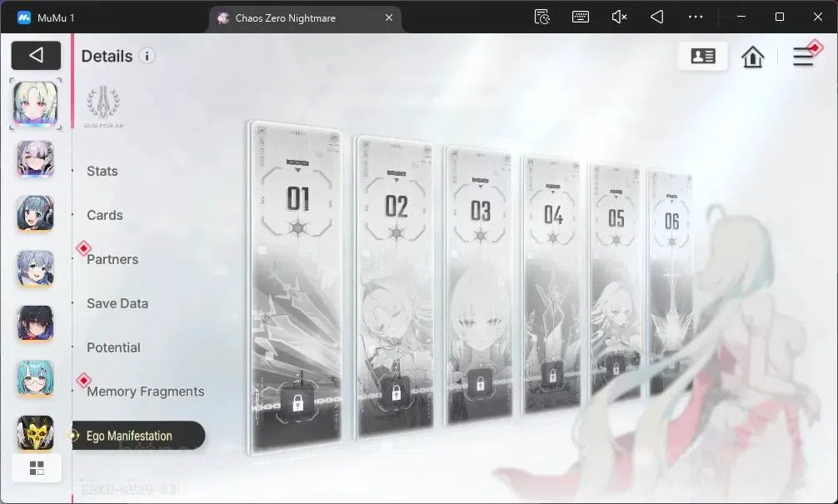
Task: Open the MuMu keyboard mapping icon
Action: [x=581, y=17]
